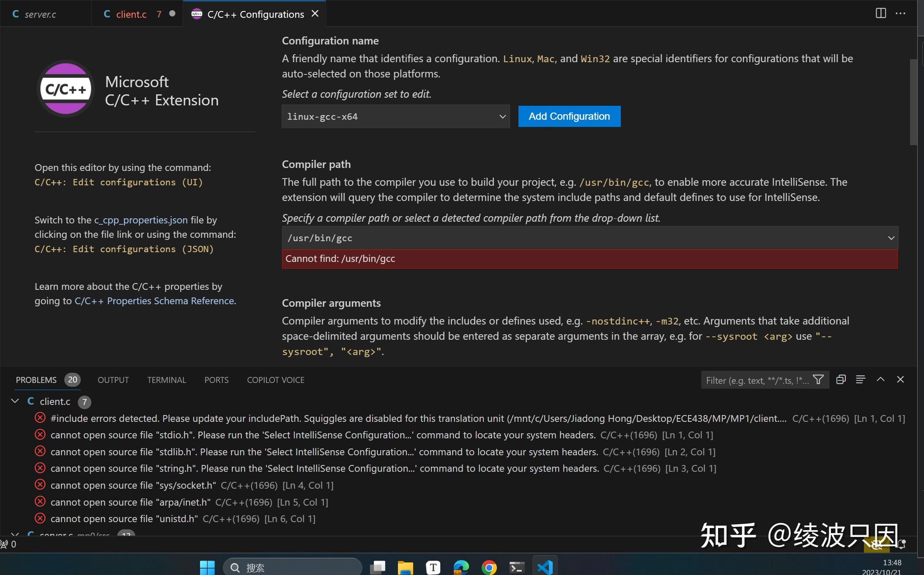This screenshot has width=924, height=575.
Task: Launch Chrome from the taskbar
Action: pyautogui.click(x=489, y=567)
